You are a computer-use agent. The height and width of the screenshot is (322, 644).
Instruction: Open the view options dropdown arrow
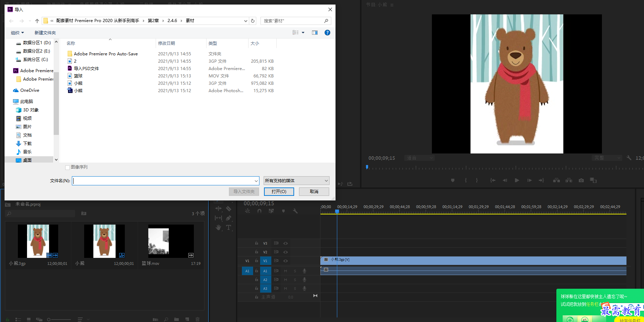[x=303, y=33]
